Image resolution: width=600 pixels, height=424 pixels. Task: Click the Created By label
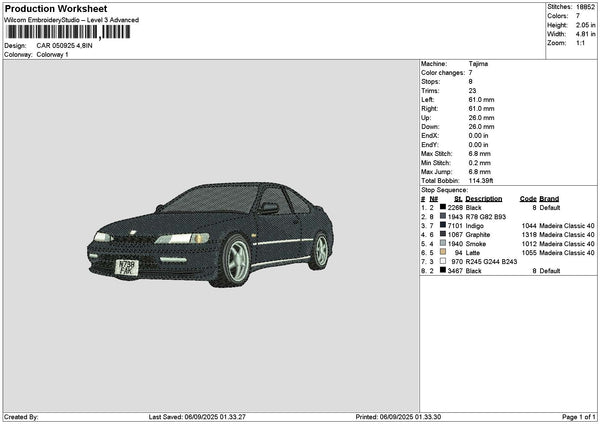click(21, 417)
